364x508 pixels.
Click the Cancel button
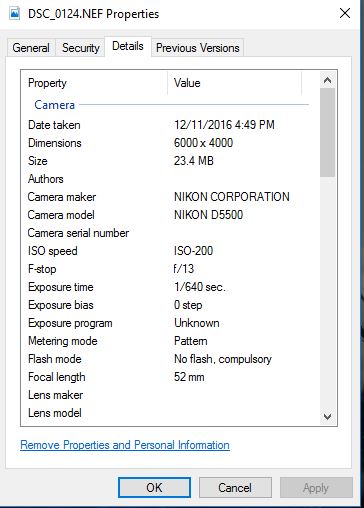click(x=235, y=488)
